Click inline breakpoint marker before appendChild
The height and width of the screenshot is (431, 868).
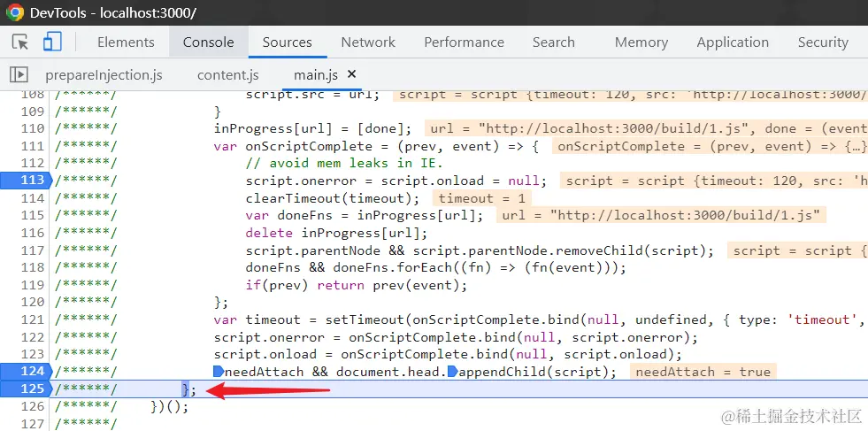coord(452,371)
